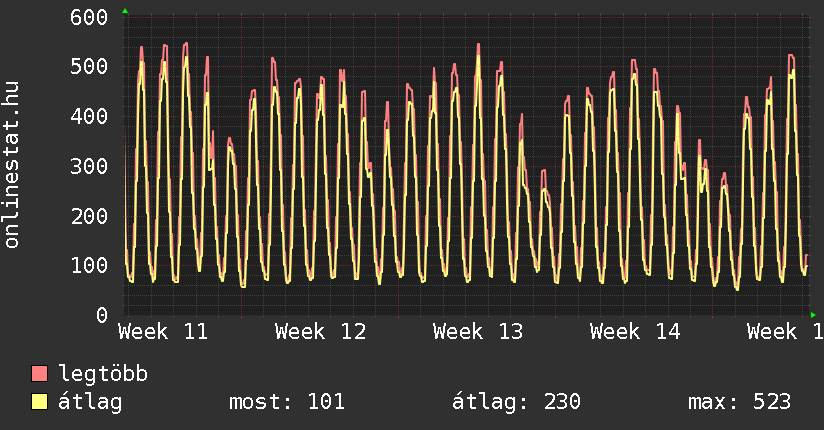Select the Week 14 axis label
This screenshot has height=430, width=824.
click(x=635, y=331)
